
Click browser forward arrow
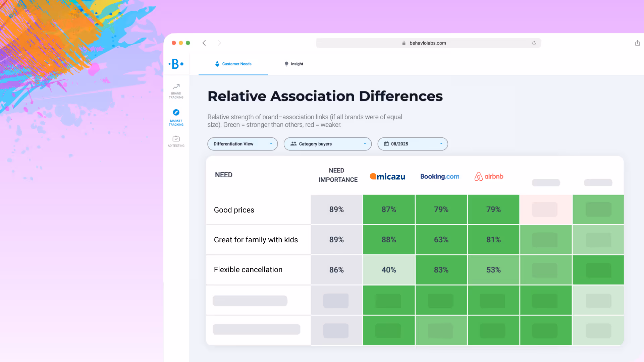pos(219,43)
